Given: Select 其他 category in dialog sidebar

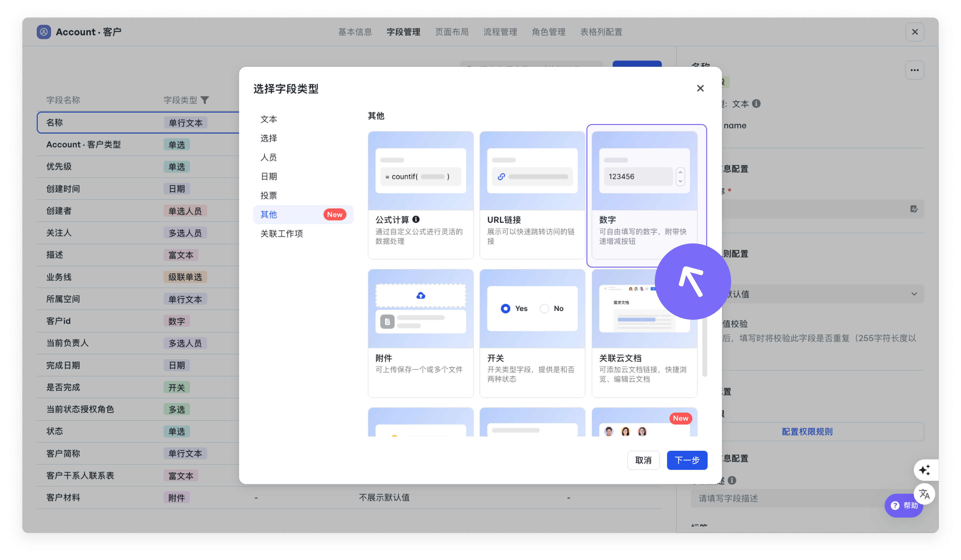Looking at the screenshot, I should (x=303, y=215).
